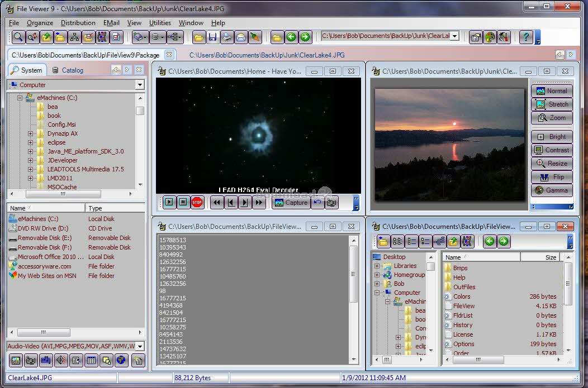This screenshot has width=588, height=388.
Task: Click the Stretch image view button
Action: click(552, 104)
